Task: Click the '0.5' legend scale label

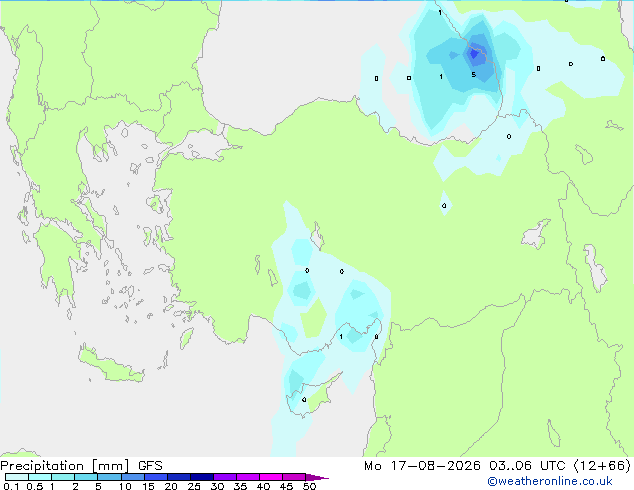Action: [x=34, y=486]
